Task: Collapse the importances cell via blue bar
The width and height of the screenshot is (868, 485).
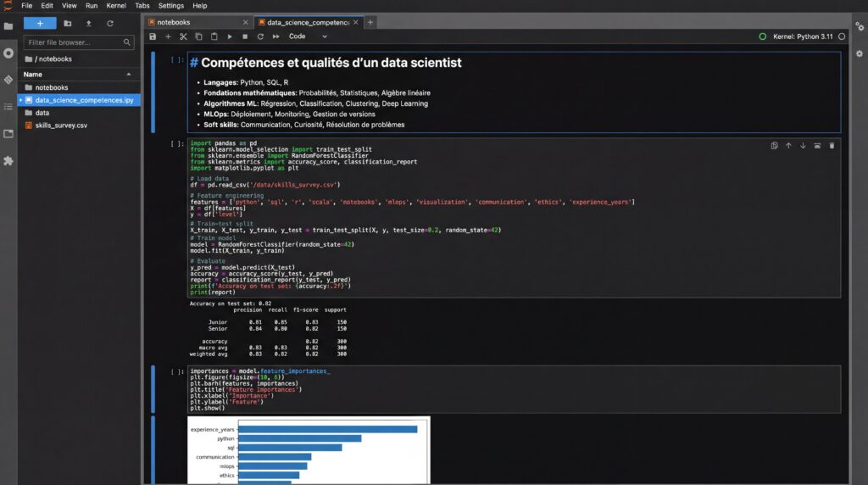Action: click(x=153, y=389)
